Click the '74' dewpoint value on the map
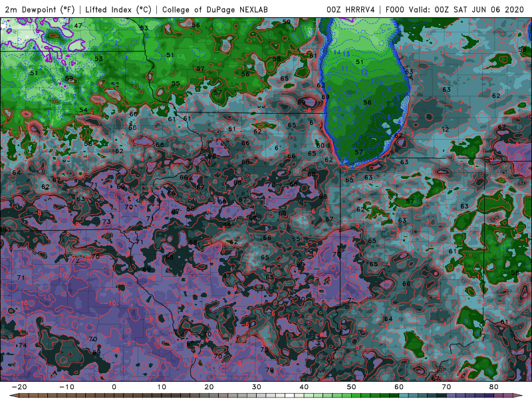The height and width of the screenshot is (399, 532). coord(23,345)
